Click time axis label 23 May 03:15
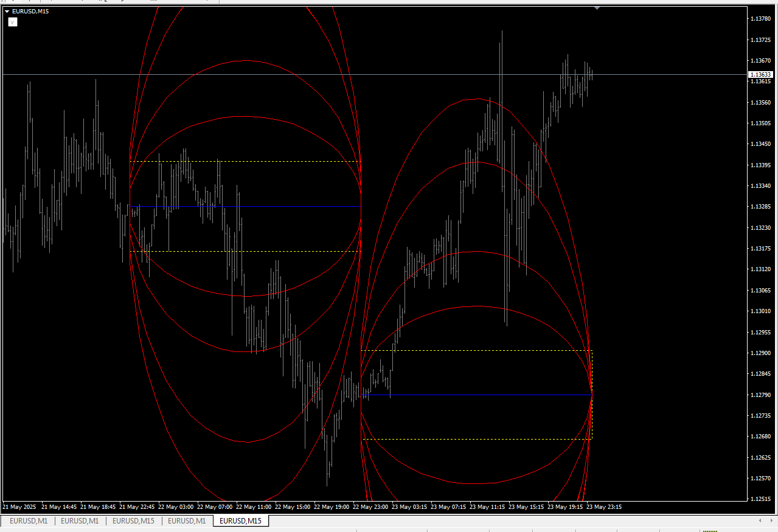The width and height of the screenshot is (778, 532). click(x=409, y=506)
